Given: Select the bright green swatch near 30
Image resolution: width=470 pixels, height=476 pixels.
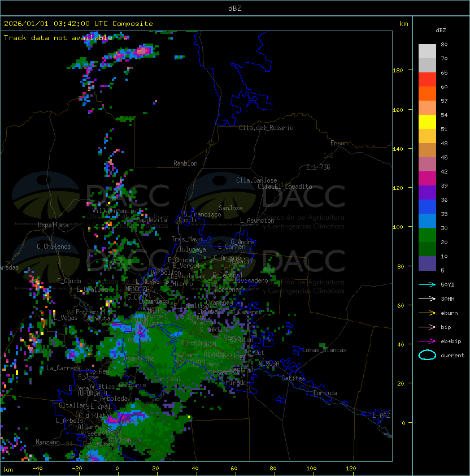Looking at the screenshot, I should (x=427, y=235).
